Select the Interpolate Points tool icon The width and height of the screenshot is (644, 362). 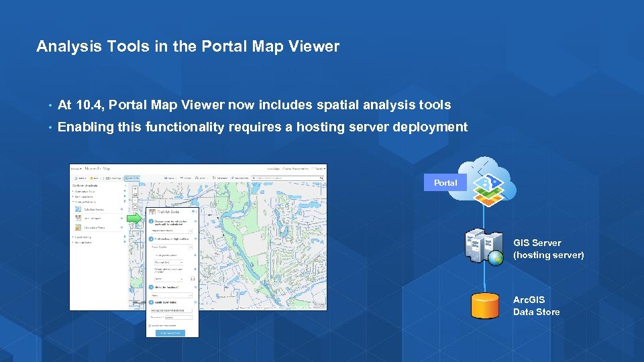pyautogui.click(x=78, y=227)
